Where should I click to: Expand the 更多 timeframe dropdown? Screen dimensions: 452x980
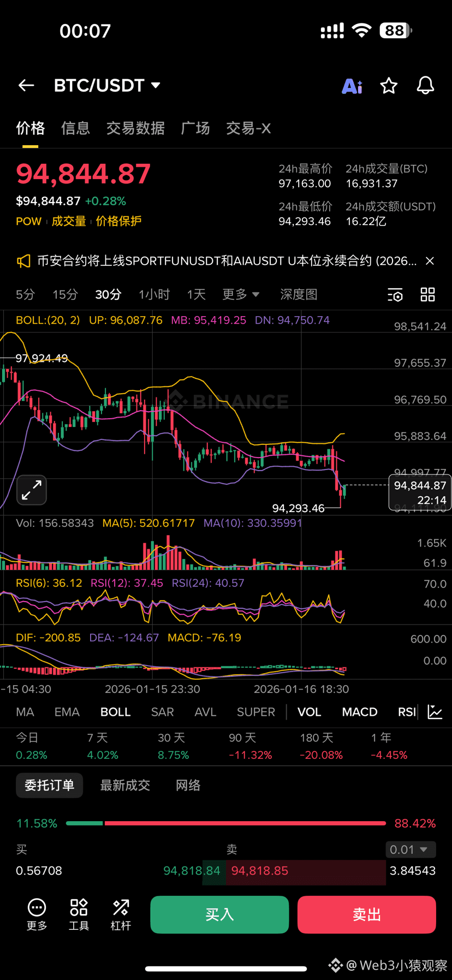(x=241, y=294)
